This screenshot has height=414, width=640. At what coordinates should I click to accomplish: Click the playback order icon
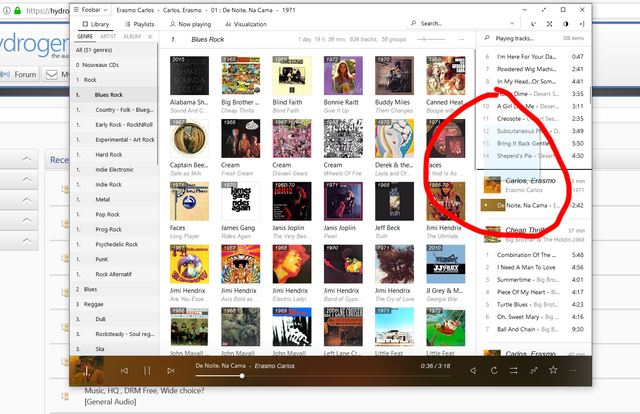513,370
